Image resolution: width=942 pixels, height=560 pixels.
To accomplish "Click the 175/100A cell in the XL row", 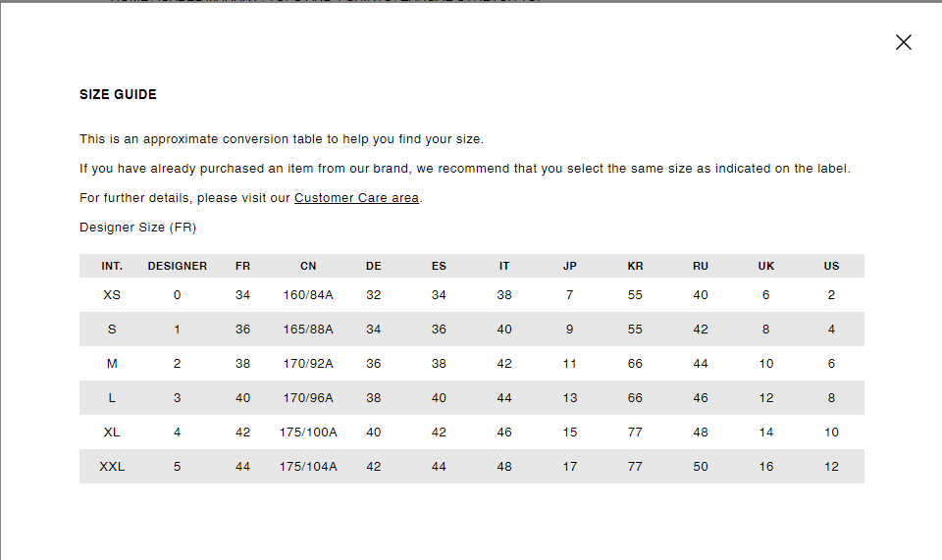I will (x=308, y=433).
